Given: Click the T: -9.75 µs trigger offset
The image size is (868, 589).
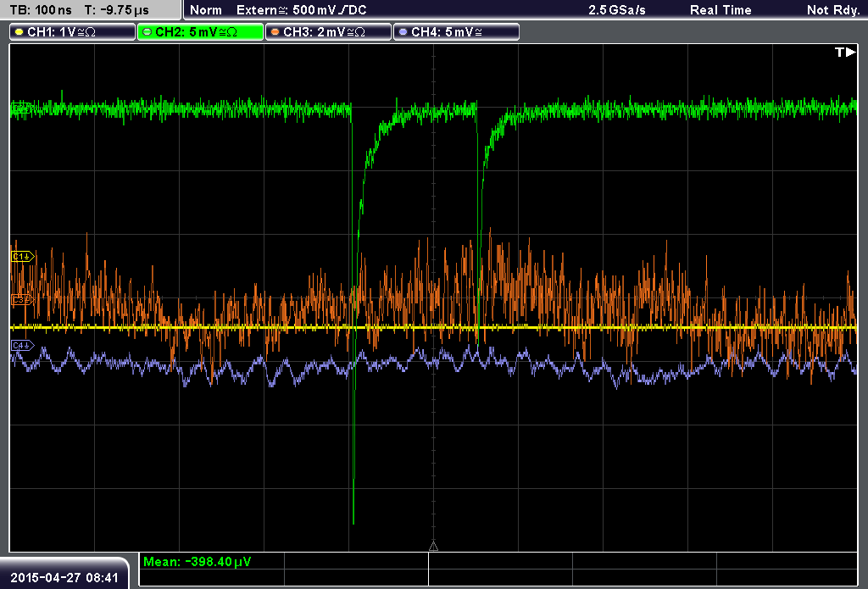Looking at the screenshot, I should click(x=117, y=10).
